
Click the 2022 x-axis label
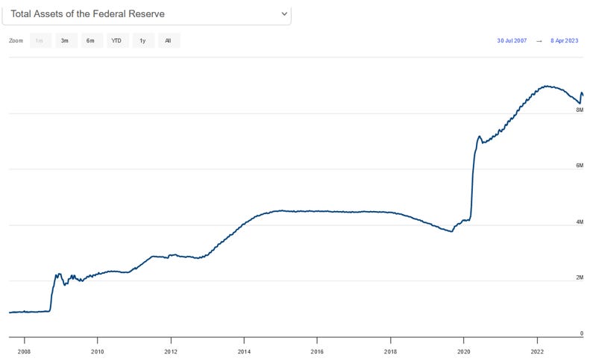537,351
